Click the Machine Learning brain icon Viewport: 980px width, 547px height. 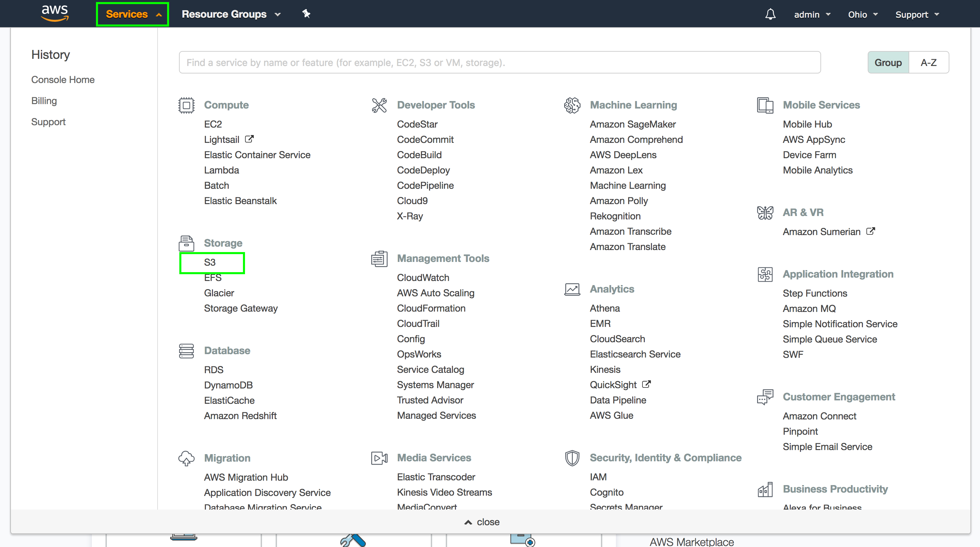tap(572, 105)
